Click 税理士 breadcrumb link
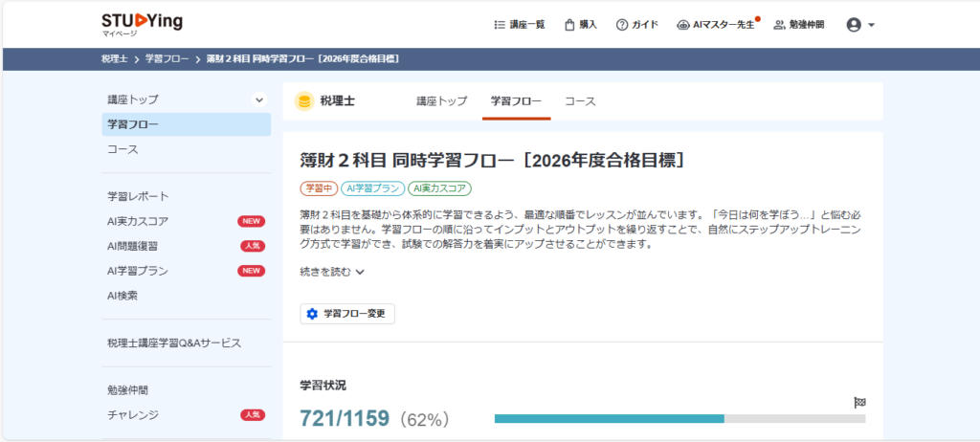 114,59
